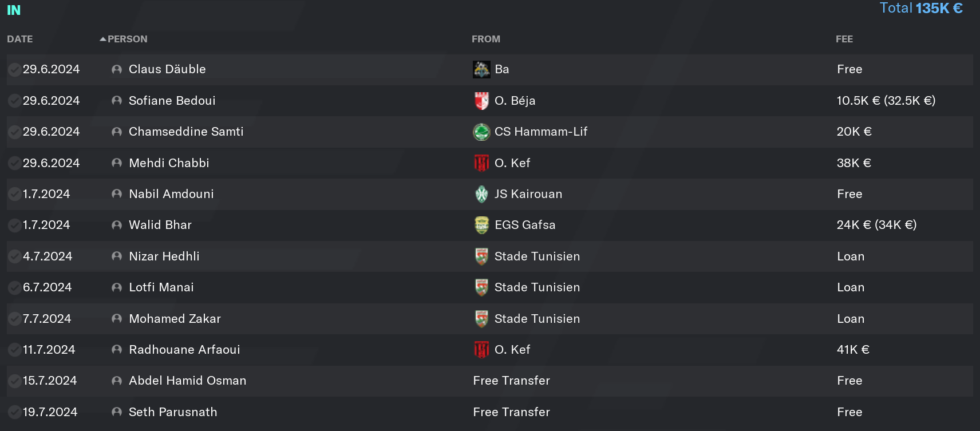Open Stade Tunisien club from Lotfi Manai row

[537, 287]
